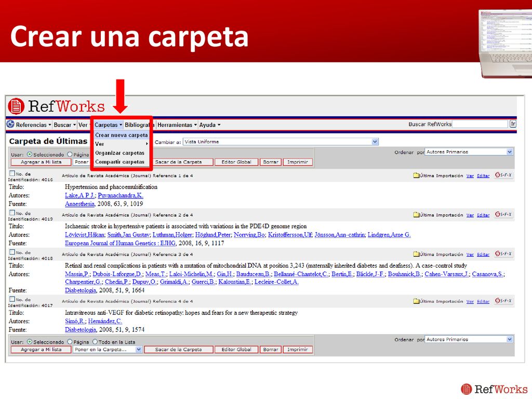Open 'Ver' link for reference 4017

[x=470, y=301]
